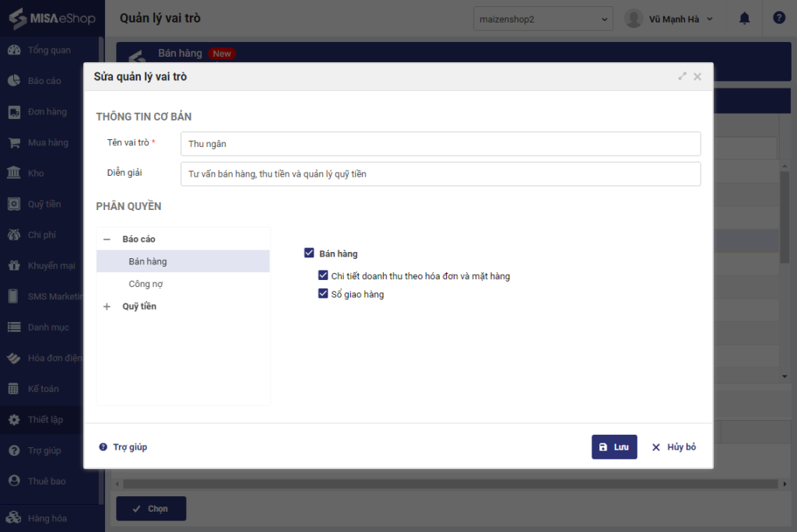Open Báo cáo pie chart icon in sidebar
This screenshot has width=797, height=532.
pos(14,80)
